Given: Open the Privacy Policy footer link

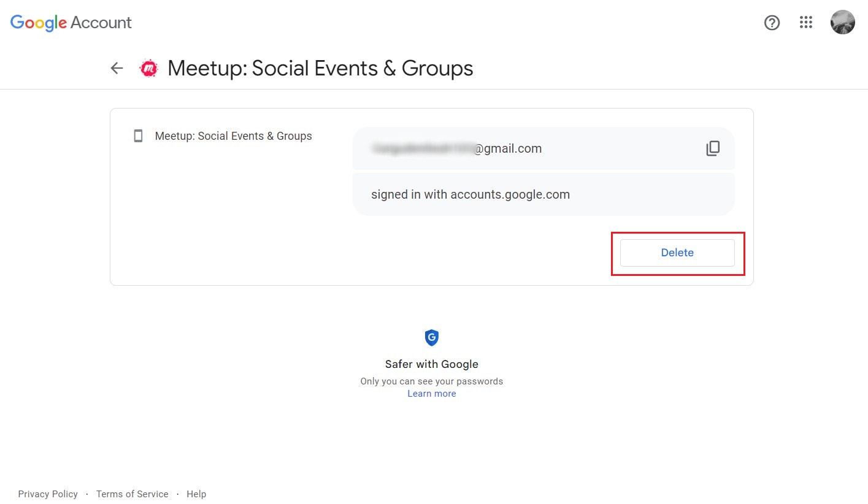Looking at the screenshot, I should 48,494.
